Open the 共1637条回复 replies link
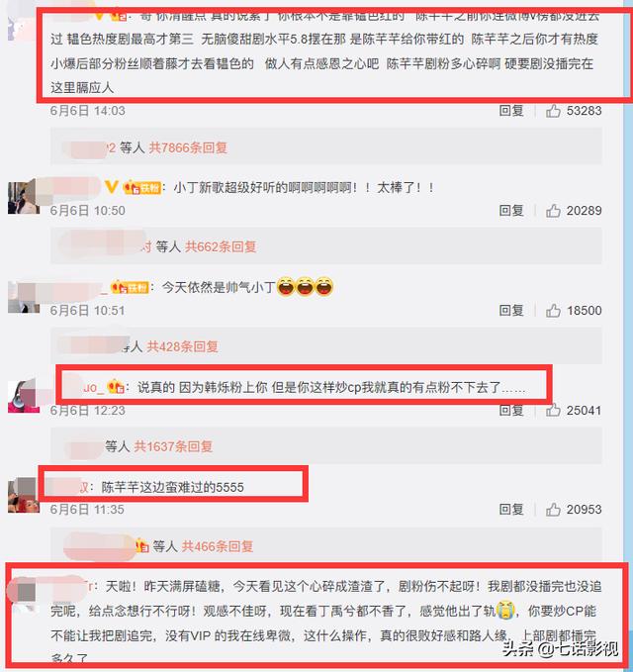This screenshot has width=633, height=672. pyautogui.click(x=173, y=446)
